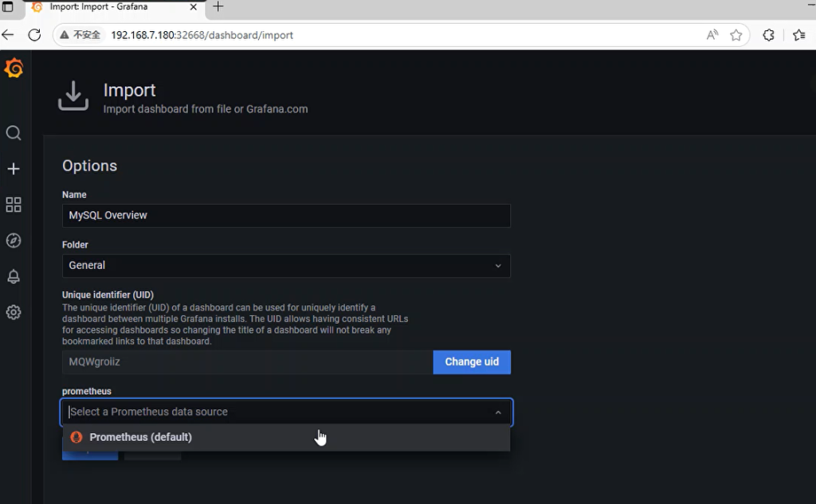
Task: Open the Search dashboards magnifier icon
Action: tap(14, 133)
